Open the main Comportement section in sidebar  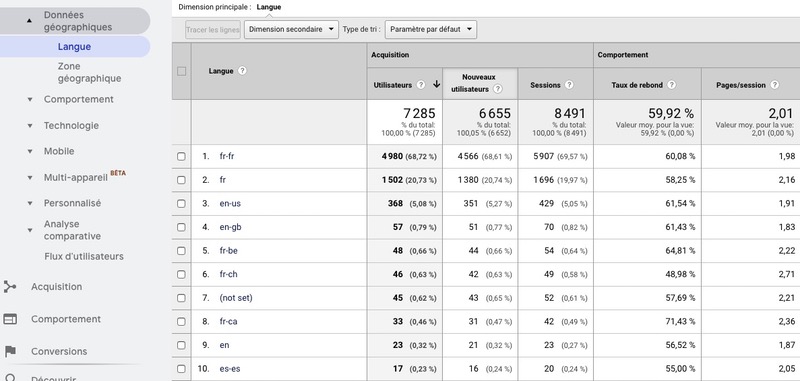[x=66, y=319]
